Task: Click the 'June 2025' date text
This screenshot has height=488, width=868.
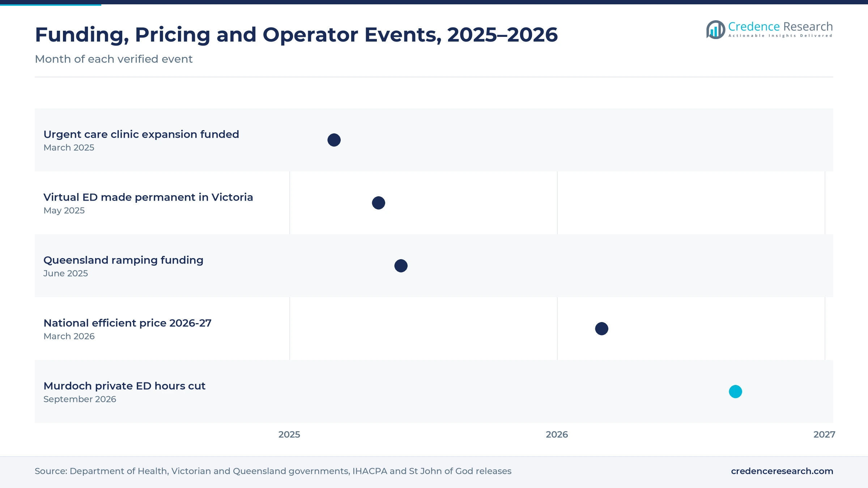Action: pyautogui.click(x=65, y=273)
